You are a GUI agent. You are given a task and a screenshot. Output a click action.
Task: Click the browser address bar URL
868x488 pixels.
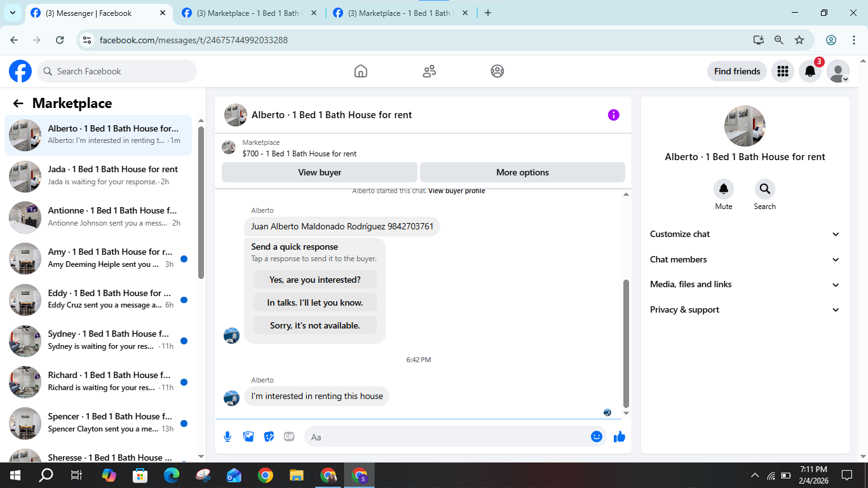pyautogui.click(x=193, y=40)
